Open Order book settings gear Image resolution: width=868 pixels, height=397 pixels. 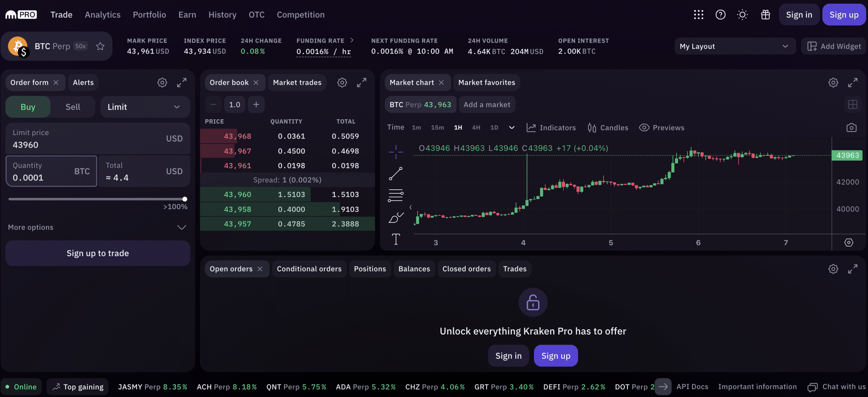point(342,82)
